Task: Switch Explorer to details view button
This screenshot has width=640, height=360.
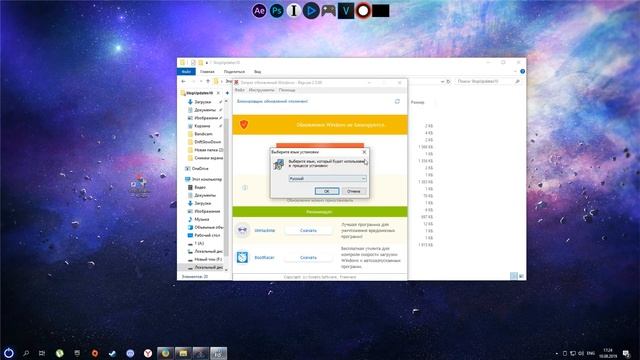Action: [514, 276]
